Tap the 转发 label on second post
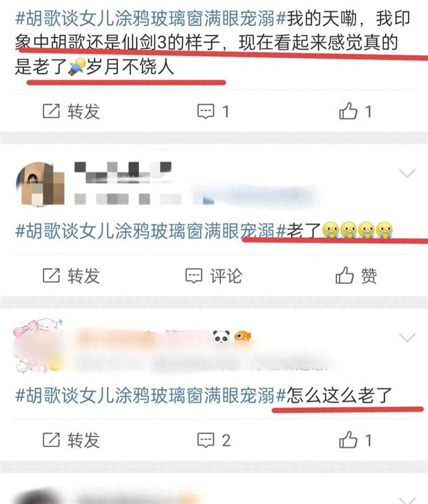The width and height of the screenshot is (428, 504). pyautogui.click(x=84, y=276)
